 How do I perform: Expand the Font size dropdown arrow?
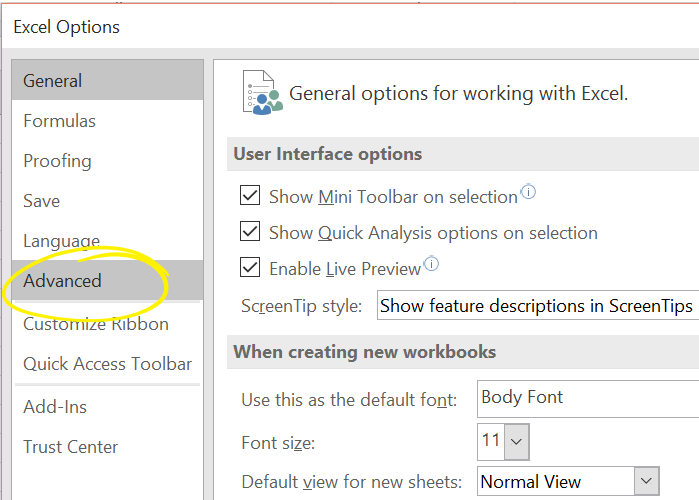click(x=516, y=440)
